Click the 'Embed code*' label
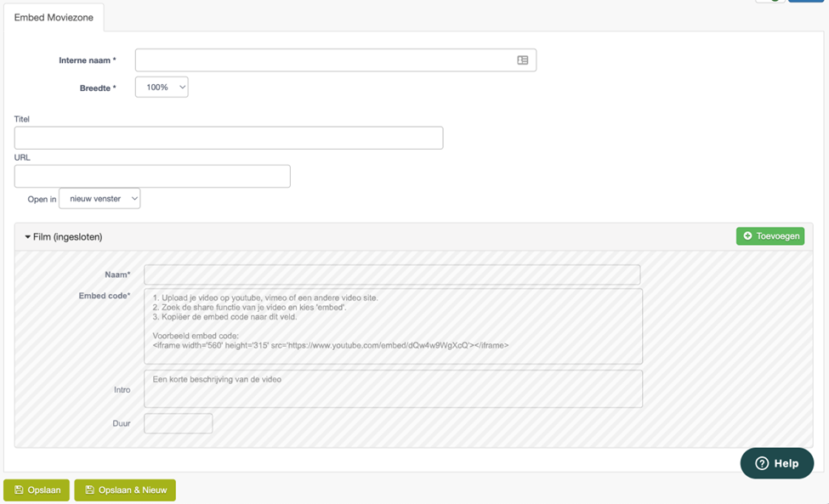The width and height of the screenshot is (829, 504). (104, 296)
